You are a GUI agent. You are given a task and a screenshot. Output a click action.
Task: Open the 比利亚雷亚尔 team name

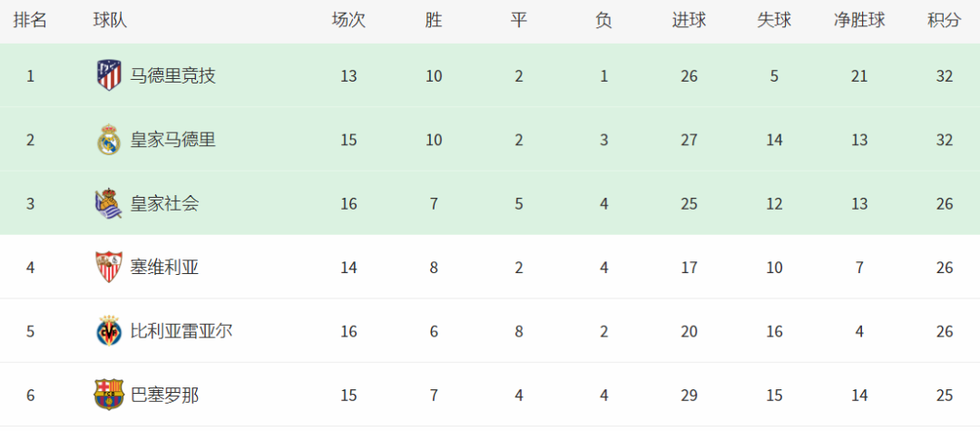(x=181, y=331)
